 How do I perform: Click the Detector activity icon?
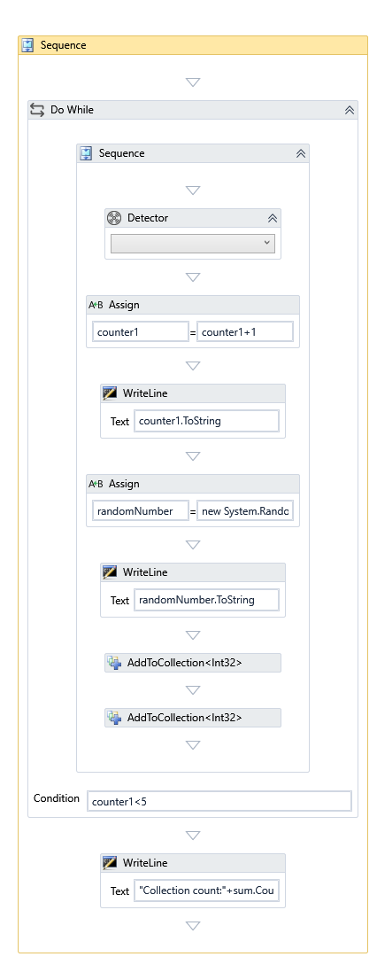[114, 217]
